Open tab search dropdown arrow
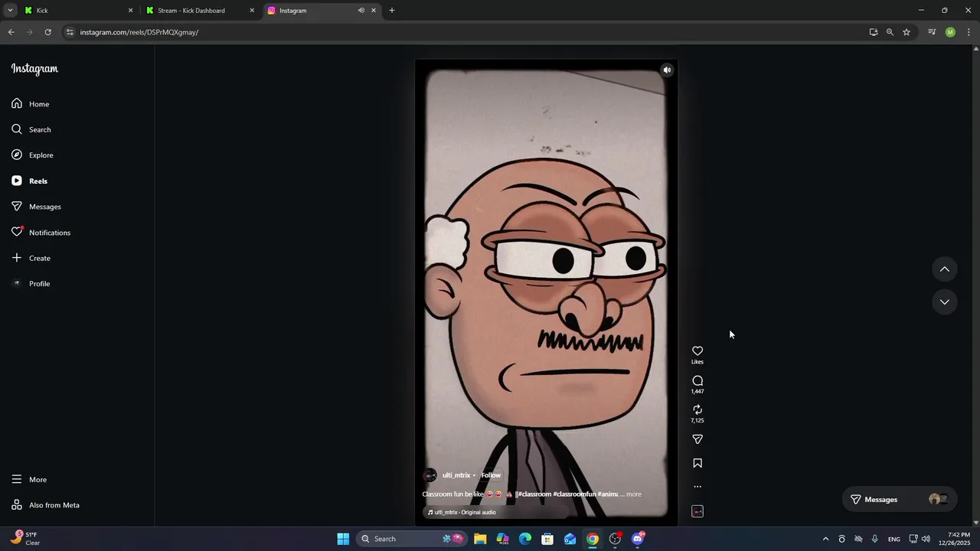This screenshot has width=980, height=551. (10, 11)
